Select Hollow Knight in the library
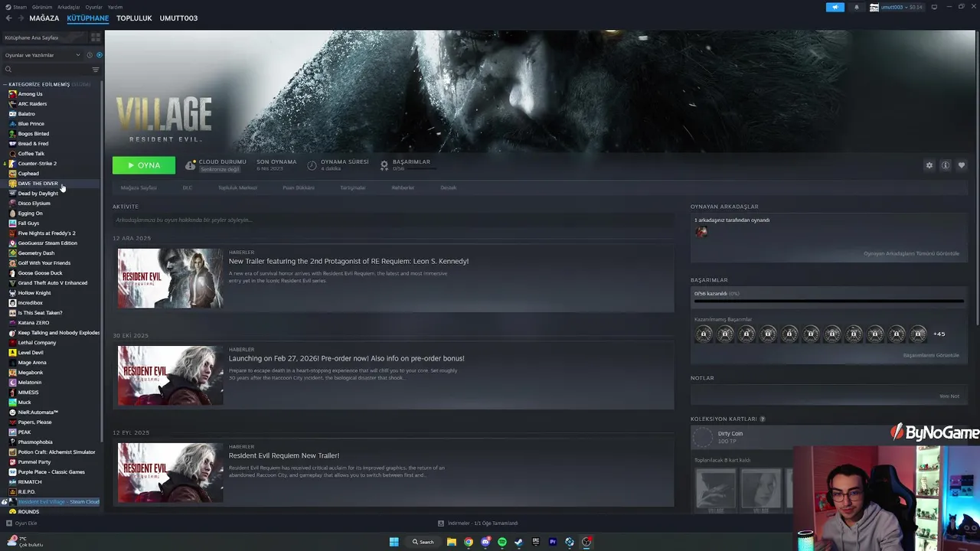The height and width of the screenshot is (551, 980). click(34, 293)
